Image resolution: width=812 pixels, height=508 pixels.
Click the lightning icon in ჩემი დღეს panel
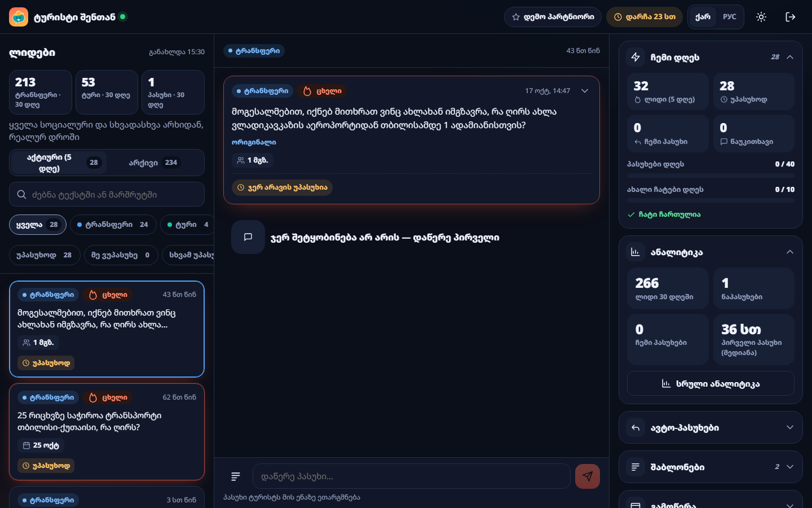coord(636,57)
